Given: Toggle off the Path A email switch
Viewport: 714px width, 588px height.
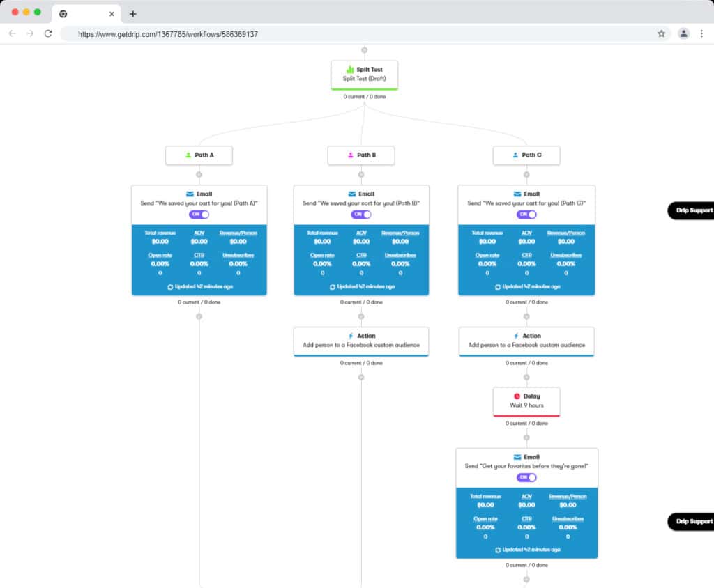Looking at the screenshot, I should point(199,215).
